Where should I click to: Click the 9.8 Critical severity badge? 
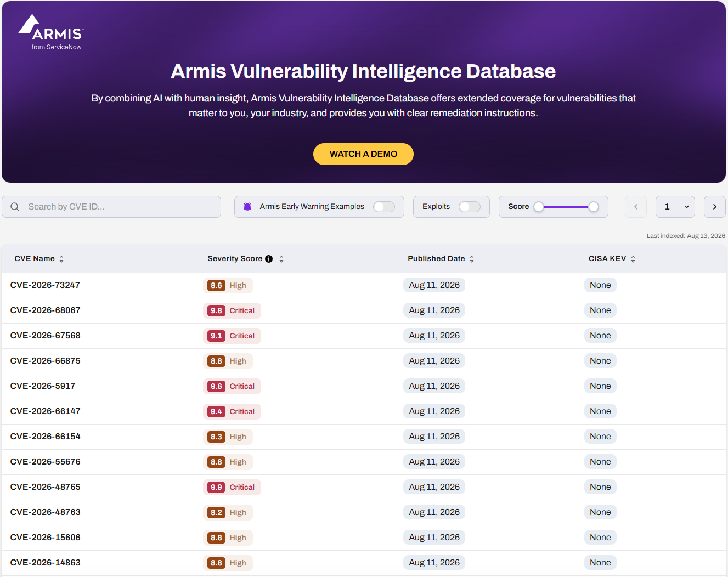(232, 310)
